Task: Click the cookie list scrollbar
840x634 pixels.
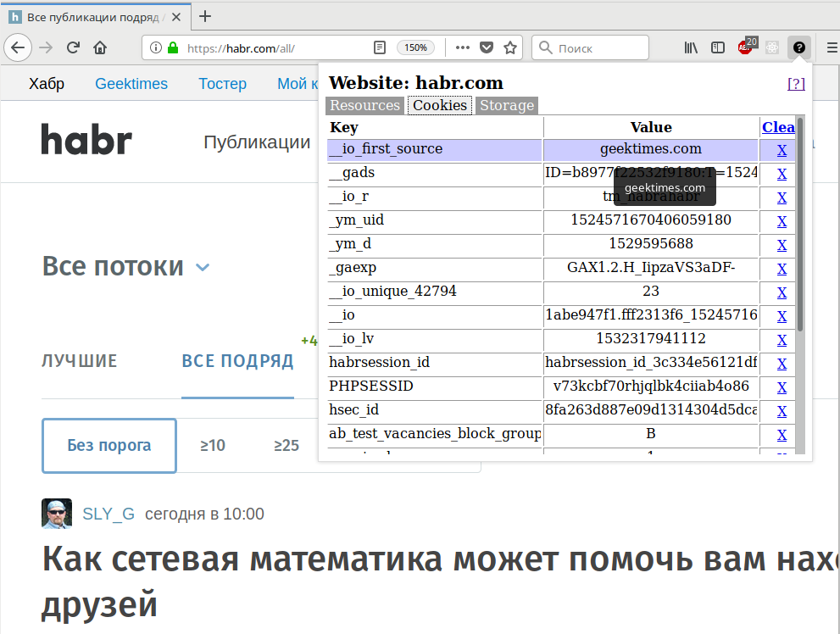Action: (800, 225)
